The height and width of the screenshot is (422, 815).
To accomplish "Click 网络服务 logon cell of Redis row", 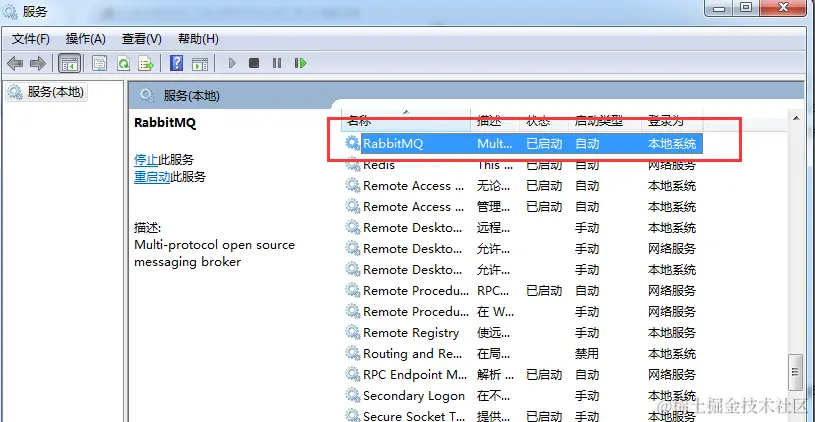I will click(x=672, y=165).
